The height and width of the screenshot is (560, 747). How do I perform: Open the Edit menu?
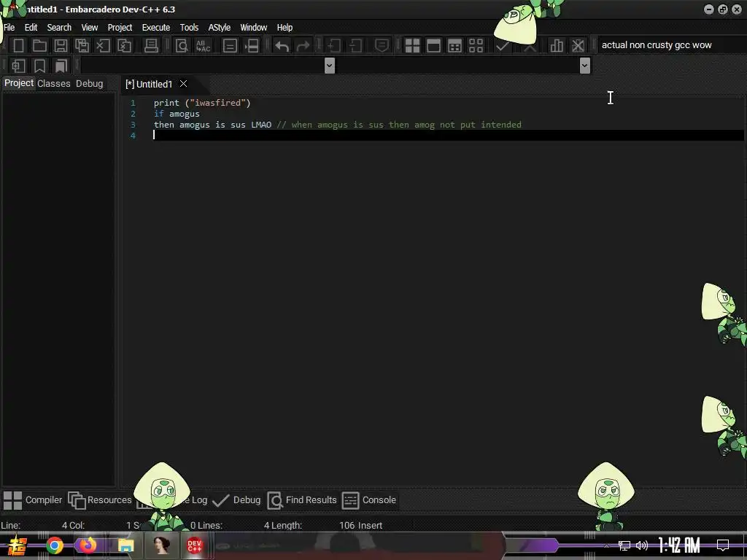[x=31, y=28]
